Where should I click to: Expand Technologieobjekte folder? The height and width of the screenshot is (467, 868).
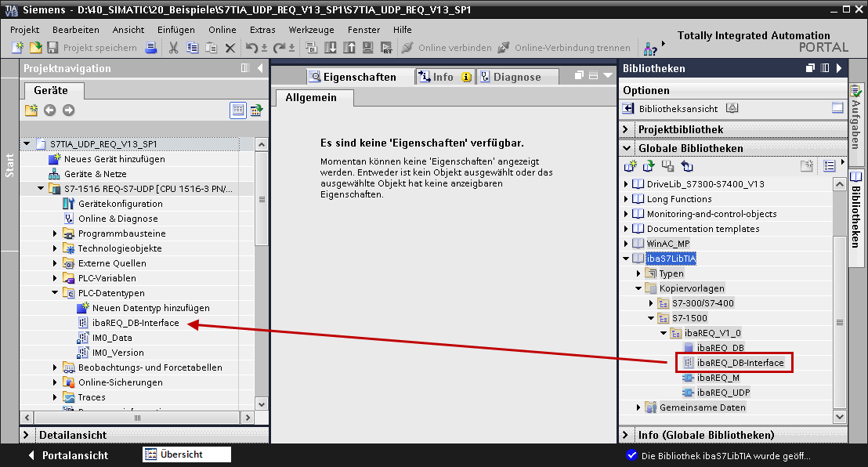[55, 248]
